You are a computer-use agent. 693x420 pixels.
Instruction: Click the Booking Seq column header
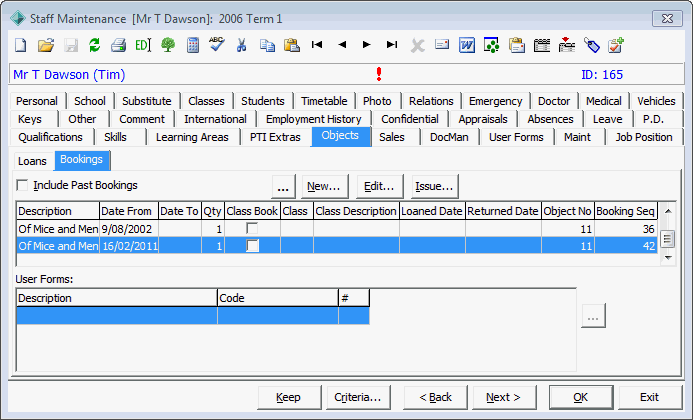[x=626, y=211]
